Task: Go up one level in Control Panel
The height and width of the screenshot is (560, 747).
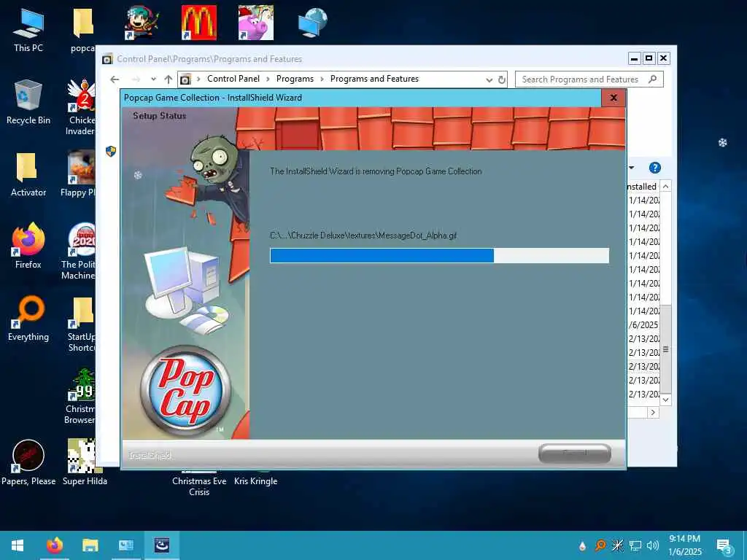Action: point(169,79)
